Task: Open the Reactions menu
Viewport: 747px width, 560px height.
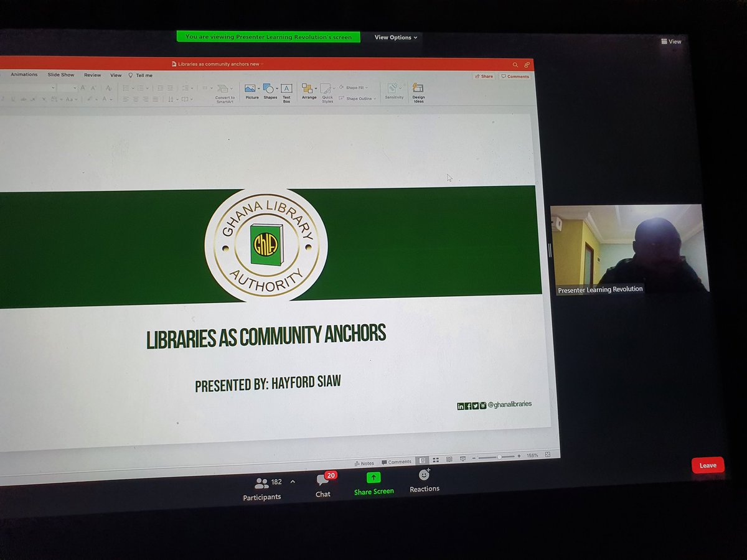Action: [425, 481]
